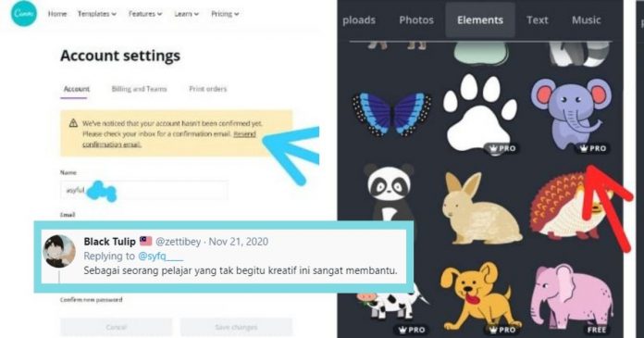Choose the panda illustration element
This screenshot has height=338, width=644.
point(389,194)
